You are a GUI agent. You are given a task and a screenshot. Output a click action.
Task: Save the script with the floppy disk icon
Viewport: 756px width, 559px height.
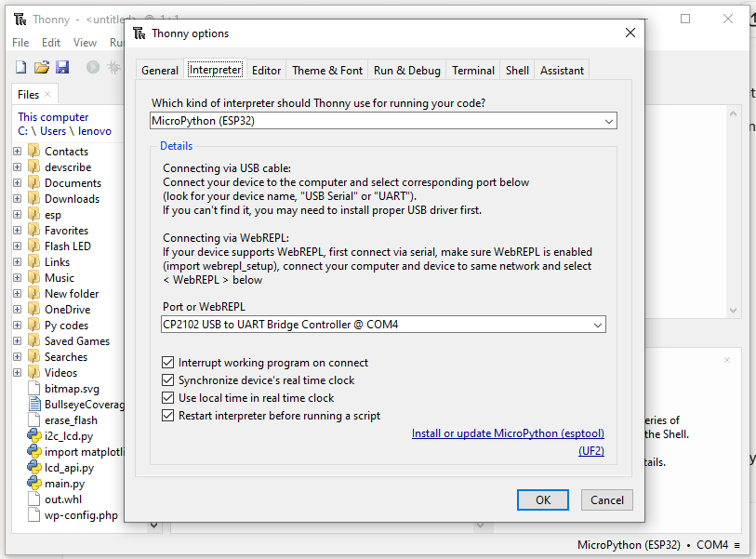pos(61,66)
